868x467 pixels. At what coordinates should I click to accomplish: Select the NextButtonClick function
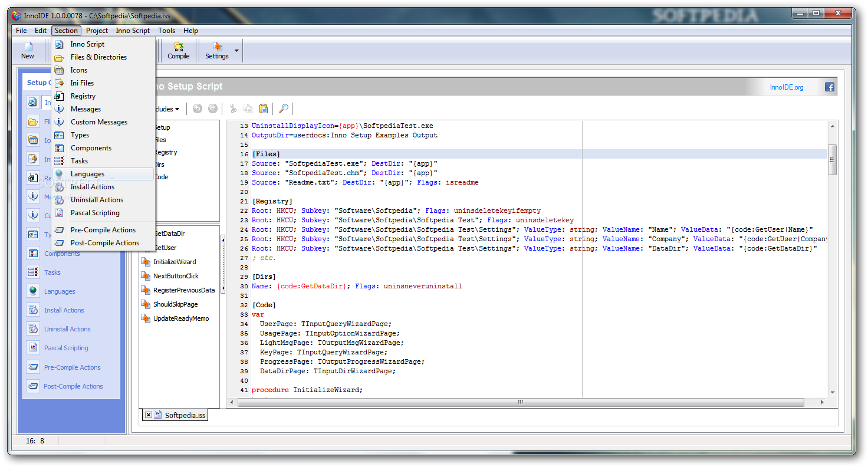point(176,276)
